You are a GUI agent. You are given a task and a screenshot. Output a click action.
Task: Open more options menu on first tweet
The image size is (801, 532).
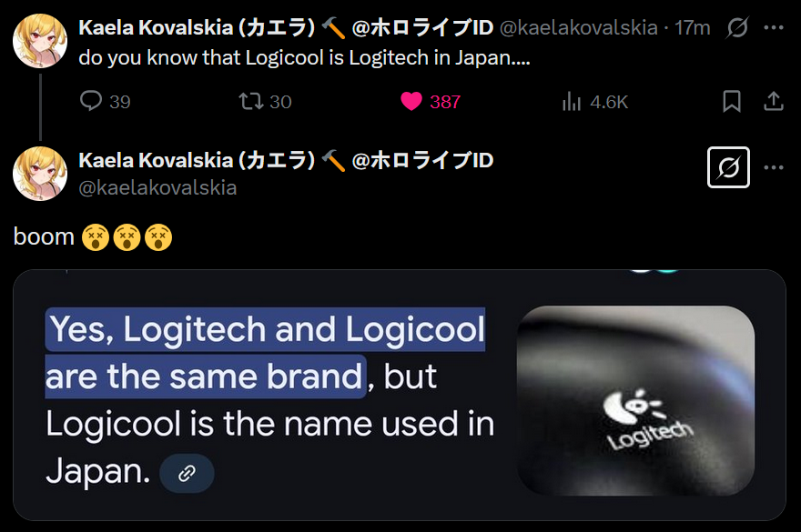pos(774,27)
